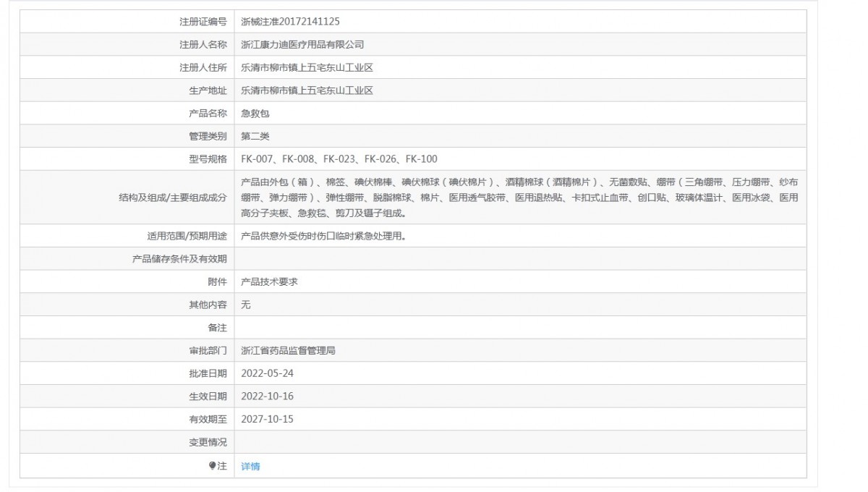Select management class 第二类
The width and height of the screenshot is (868, 492).
coord(255,136)
